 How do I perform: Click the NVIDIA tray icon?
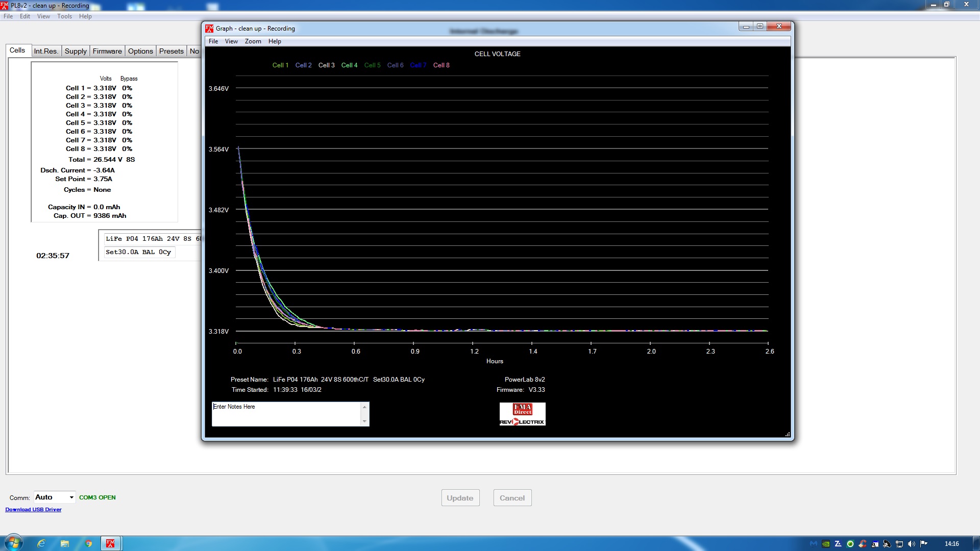(826, 544)
